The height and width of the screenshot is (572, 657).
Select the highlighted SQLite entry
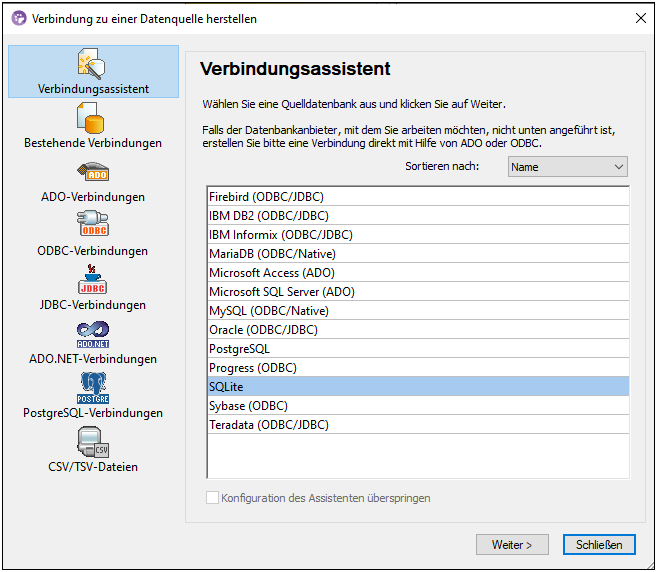(226, 387)
